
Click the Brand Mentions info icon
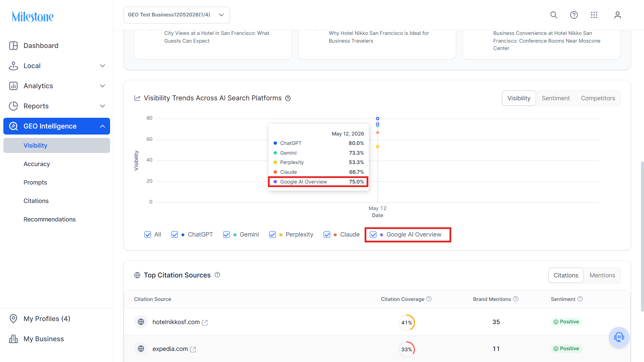click(x=516, y=299)
